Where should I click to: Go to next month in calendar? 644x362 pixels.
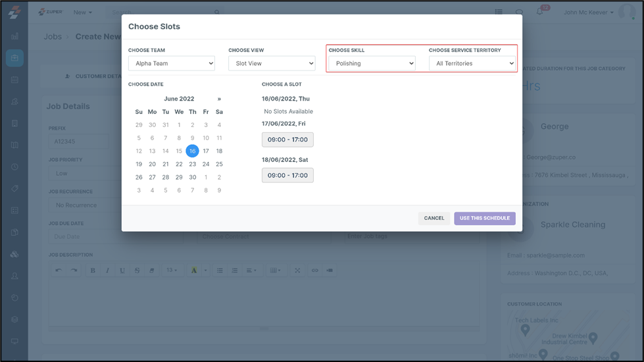219,99
